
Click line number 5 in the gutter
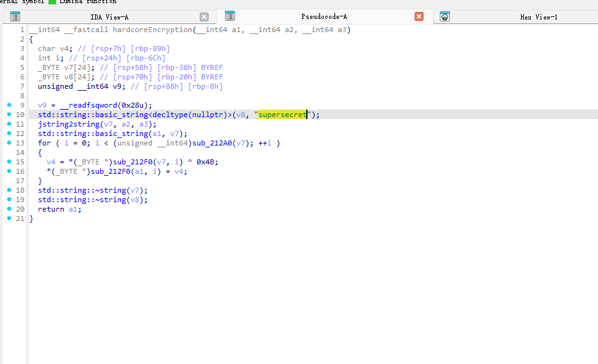click(x=22, y=67)
